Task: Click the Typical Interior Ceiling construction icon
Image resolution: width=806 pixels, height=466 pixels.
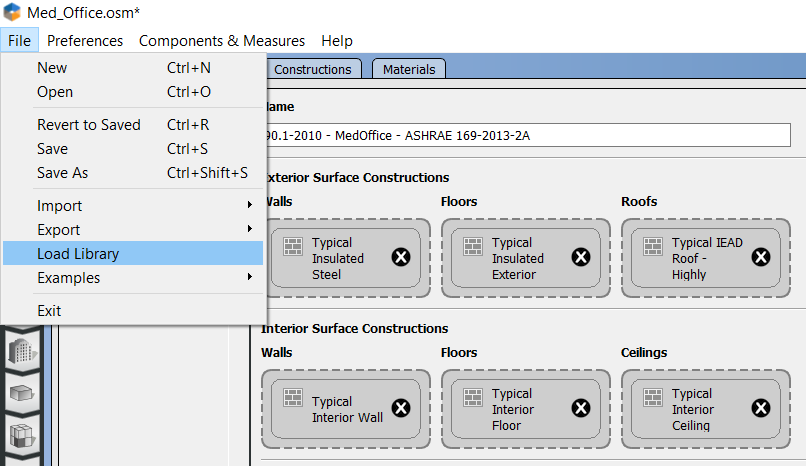Action: pyautogui.click(x=653, y=398)
